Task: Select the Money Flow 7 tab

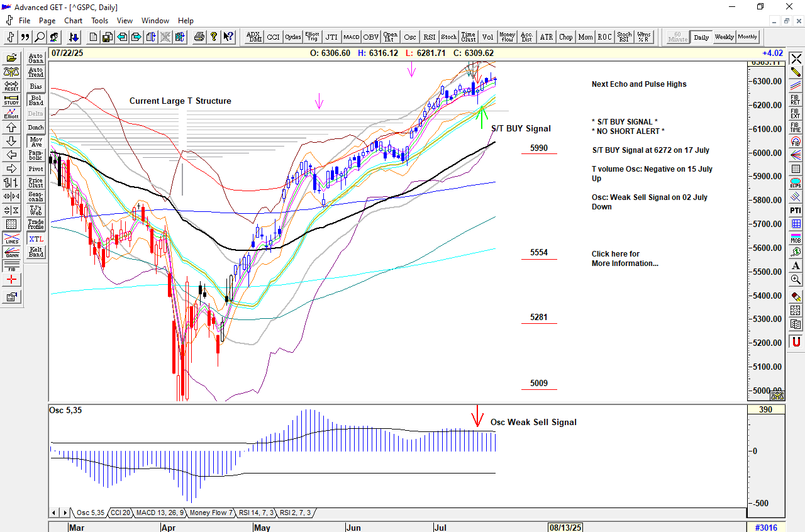Action: [211, 513]
